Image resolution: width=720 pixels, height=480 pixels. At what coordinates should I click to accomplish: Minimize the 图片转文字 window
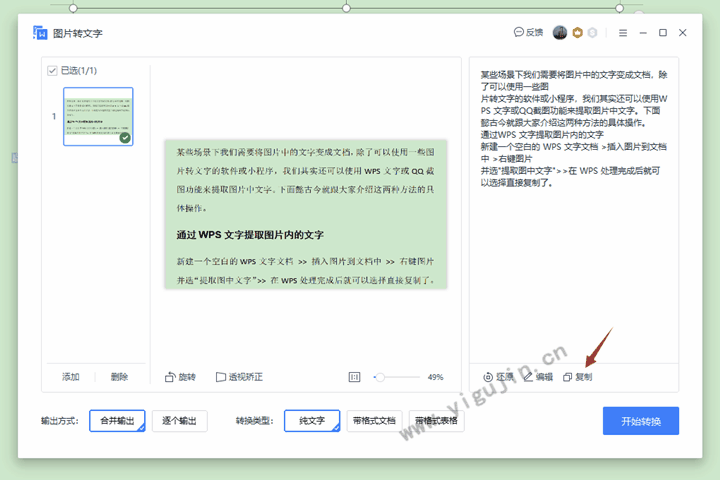pos(643,33)
